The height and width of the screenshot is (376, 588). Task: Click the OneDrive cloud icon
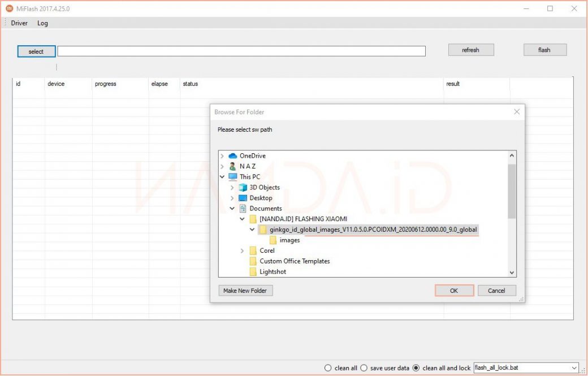pyautogui.click(x=232, y=155)
